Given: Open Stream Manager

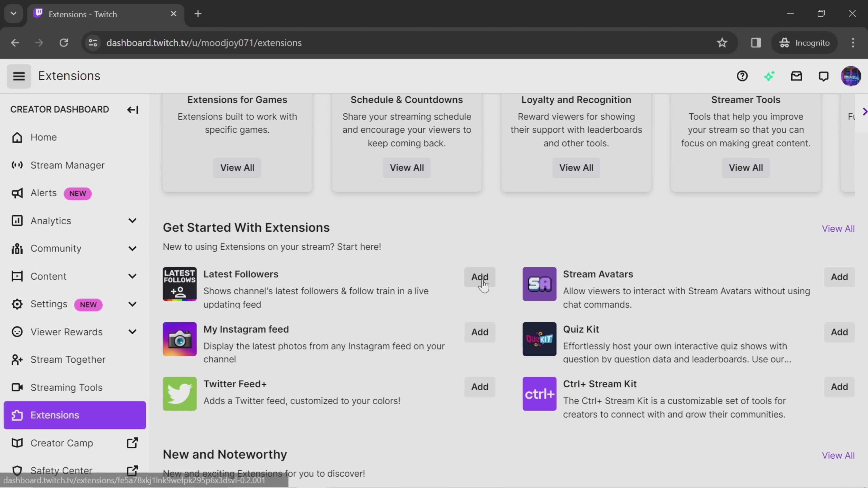Looking at the screenshot, I should click(x=75, y=165).
